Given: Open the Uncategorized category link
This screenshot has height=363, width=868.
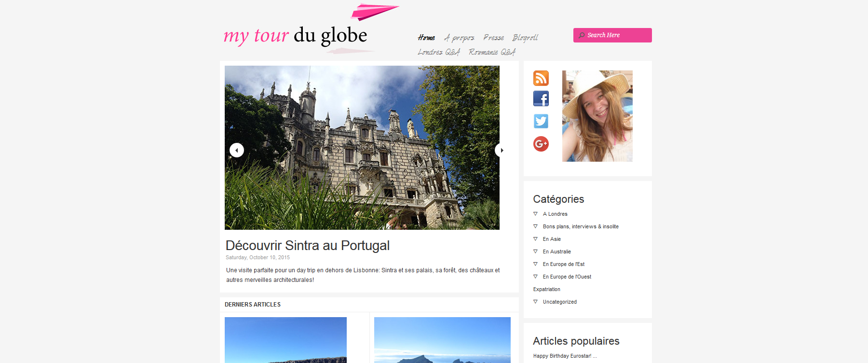Looking at the screenshot, I should click(560, 302).
